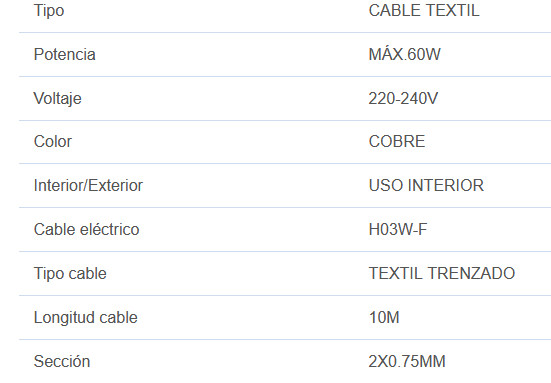Click the Interior/Exterior label
Viewport: 551px width, 383px height.
coord(88,186)
